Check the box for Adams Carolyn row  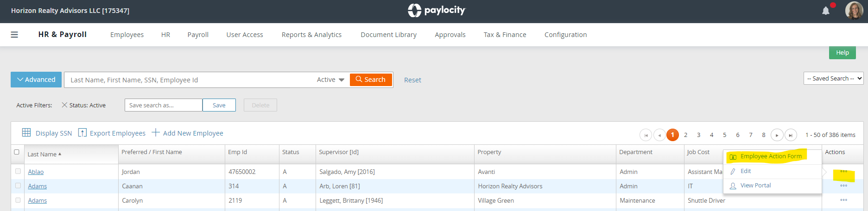(x=18, y=200)
